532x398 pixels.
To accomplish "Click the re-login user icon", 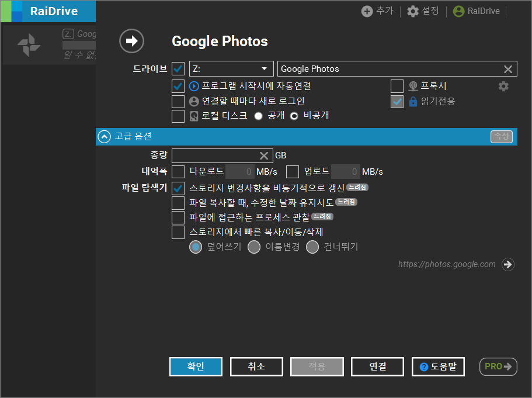I will click(x=194, y=101).
